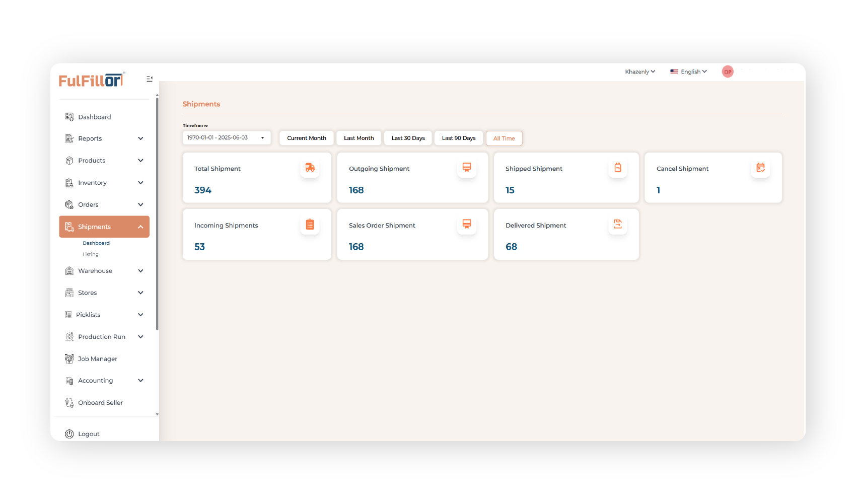Expand the Reports menu chevron
This screenshot has width=856, height=504.
click(x=140, y=138)
